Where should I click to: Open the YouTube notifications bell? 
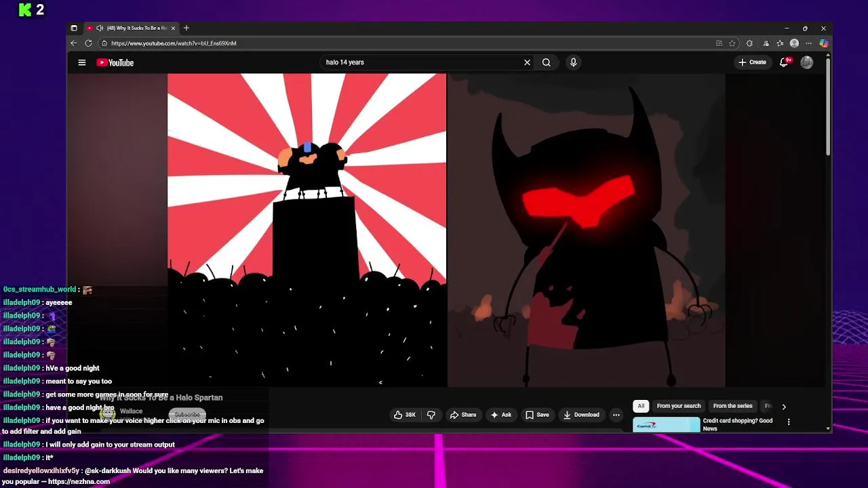[x=785, y=62]
